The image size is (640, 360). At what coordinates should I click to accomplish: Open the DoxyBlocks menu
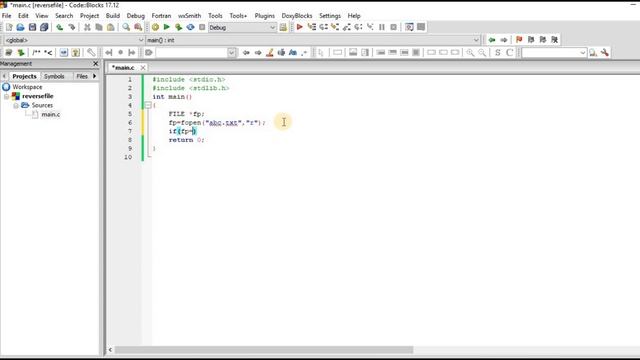[x=297, y=16]
